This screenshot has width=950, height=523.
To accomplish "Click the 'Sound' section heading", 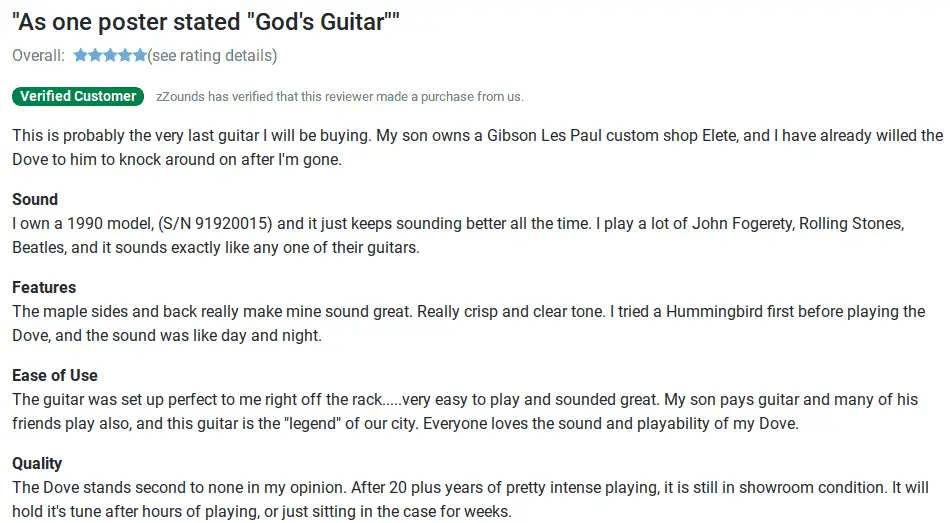I will [x=35, y=199].
